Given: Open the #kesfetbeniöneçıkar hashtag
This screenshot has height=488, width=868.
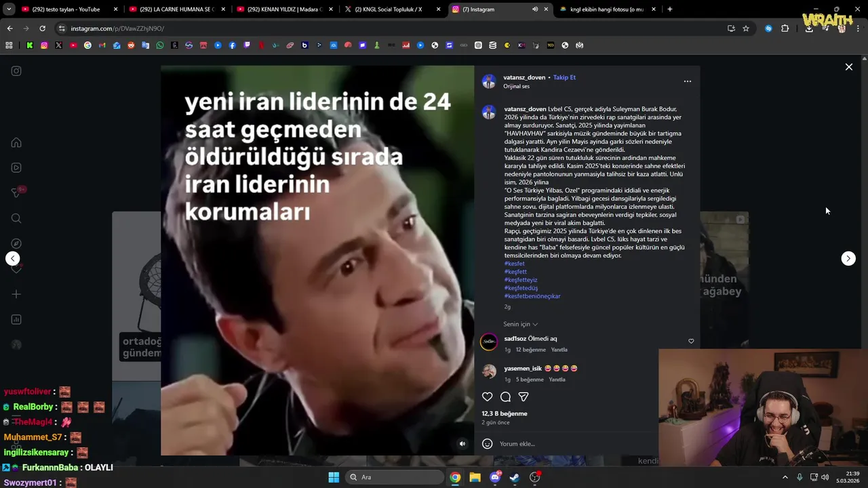Looking at the screenshot, I should coord(532,296).
